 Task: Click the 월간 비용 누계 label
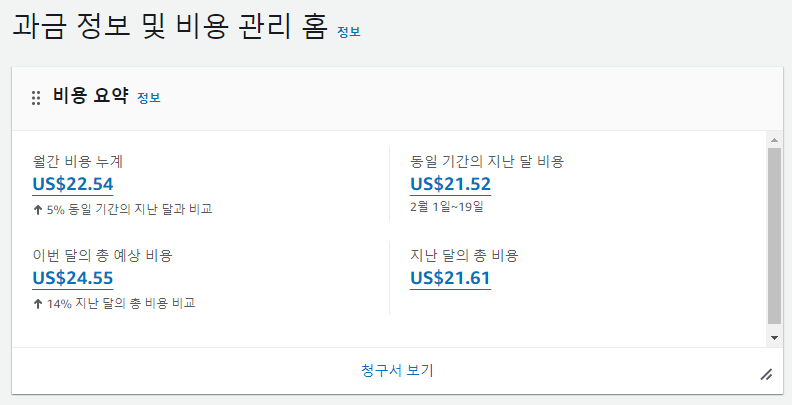tap(77, 162)
